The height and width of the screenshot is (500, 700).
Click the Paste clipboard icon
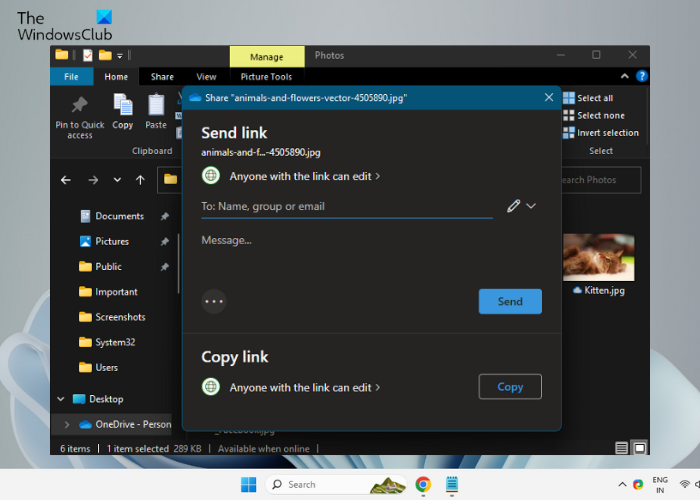pyautogui.click(x=156, y=104)
